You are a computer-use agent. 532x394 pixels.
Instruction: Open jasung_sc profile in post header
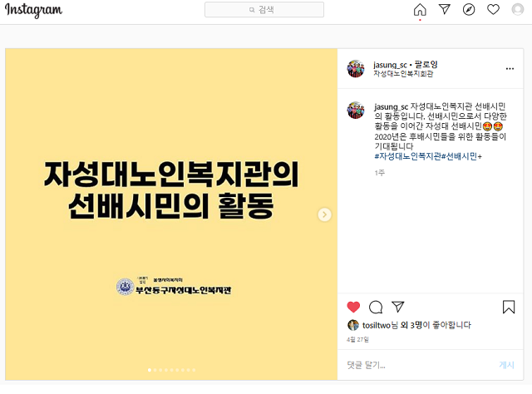tap(390, 65)
